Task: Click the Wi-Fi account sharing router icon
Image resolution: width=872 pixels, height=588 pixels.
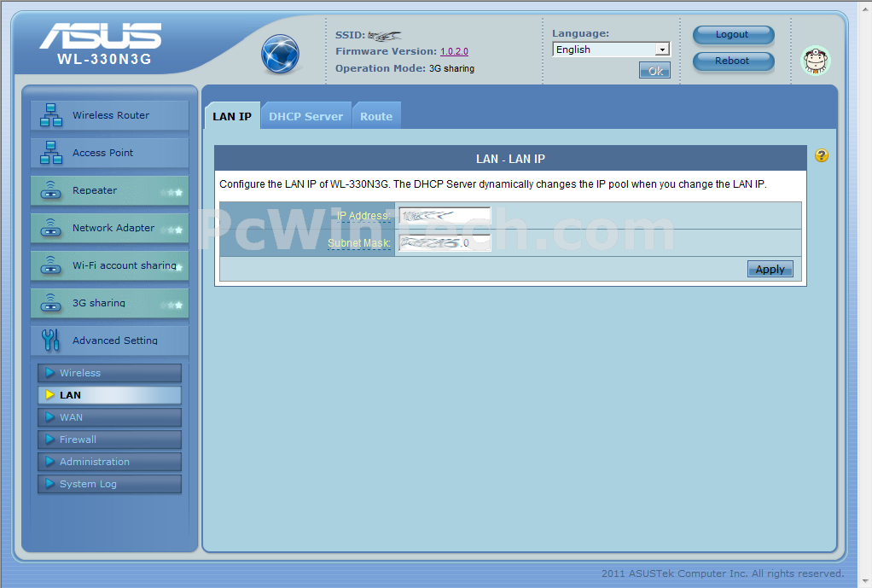Action: point(50,265)
